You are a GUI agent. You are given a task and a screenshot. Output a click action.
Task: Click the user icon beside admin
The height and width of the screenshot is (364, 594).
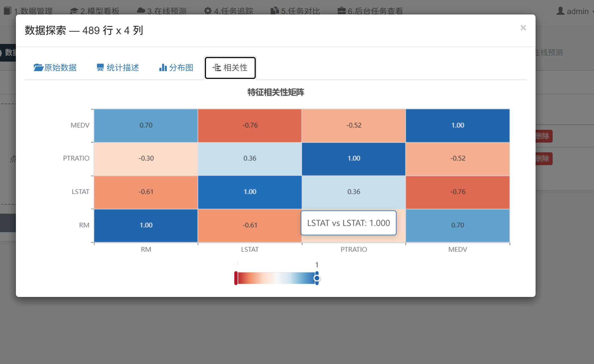[560, 11]
